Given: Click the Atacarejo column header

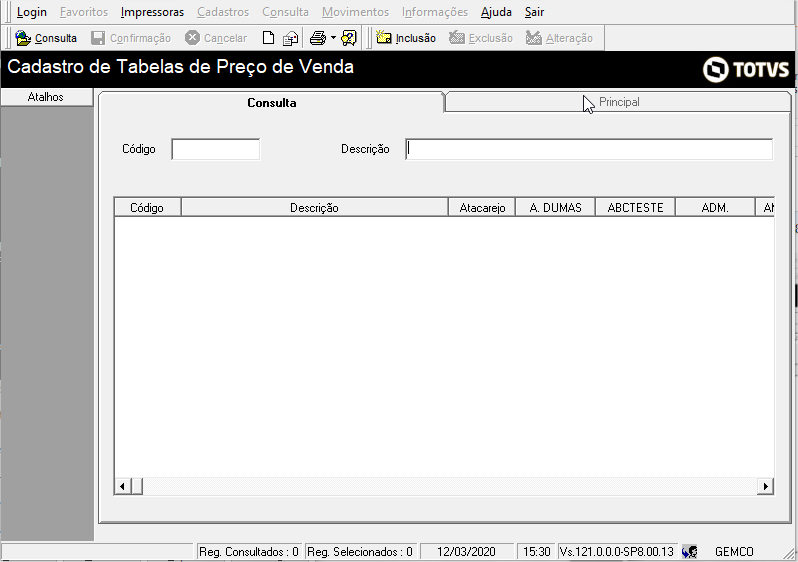Looking at the screenshot, I should (482, 208).
